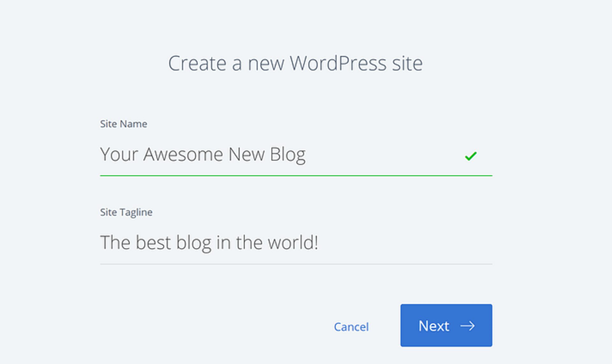612x364 pixels.
Task: Click the tagline text 'The best blog in the world!'
Action: click(210, 242)
